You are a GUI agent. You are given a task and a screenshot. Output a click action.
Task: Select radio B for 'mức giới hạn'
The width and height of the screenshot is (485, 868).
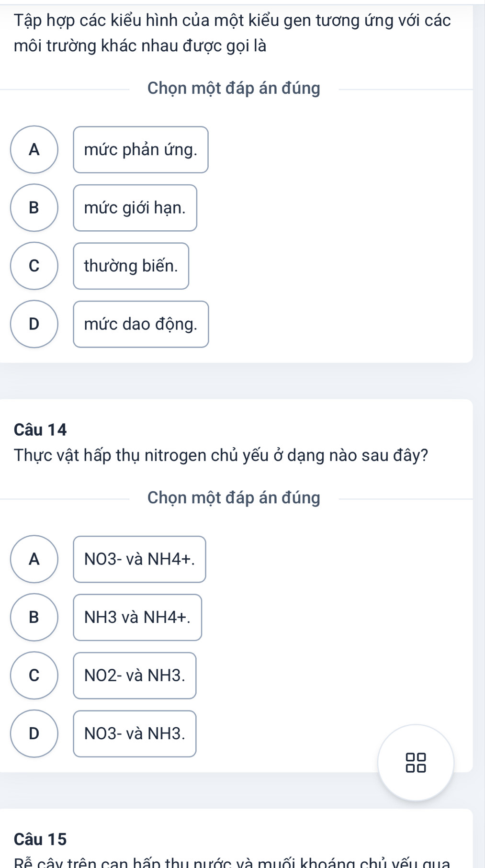(x=34, y=207)
